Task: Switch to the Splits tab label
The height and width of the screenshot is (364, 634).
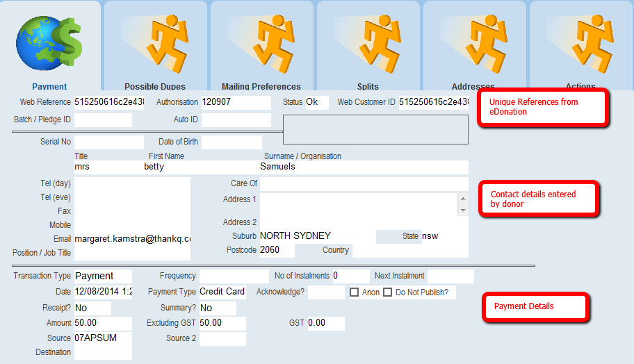Action: 368,87
